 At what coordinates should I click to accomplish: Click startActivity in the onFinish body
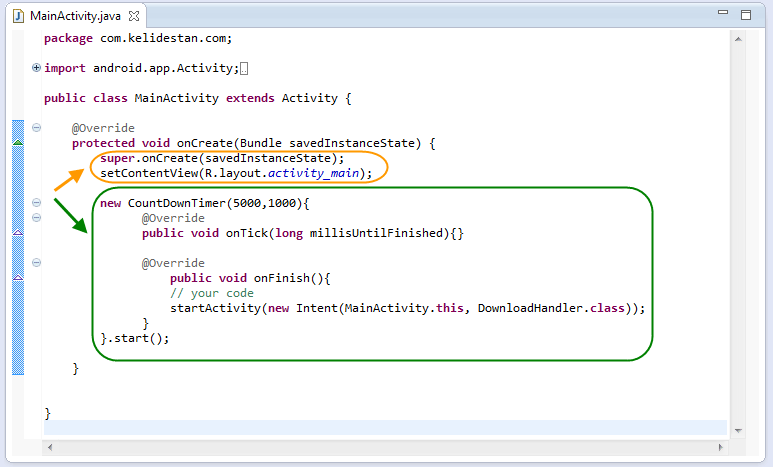point(215,308)
